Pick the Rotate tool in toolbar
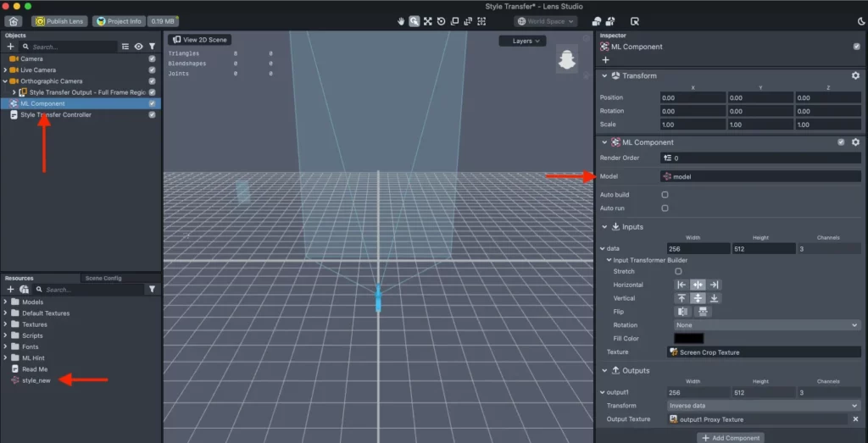868x443 pixels. tap(441, 21)
